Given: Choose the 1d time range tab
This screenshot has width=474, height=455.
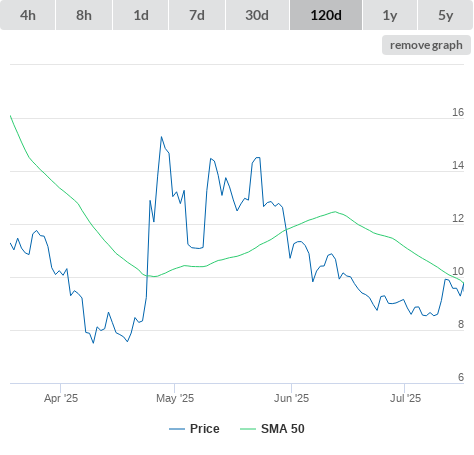Looking at the screenshot, I should coord(141,15).
